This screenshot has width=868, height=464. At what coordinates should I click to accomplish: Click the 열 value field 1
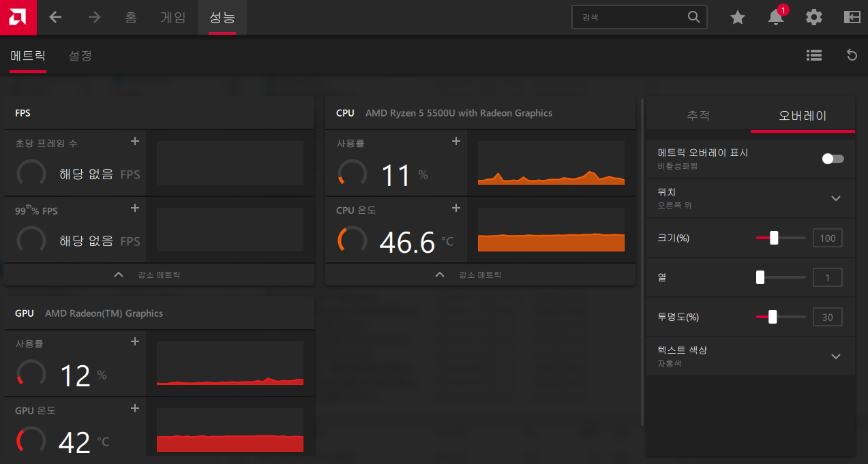coord(828,277)
